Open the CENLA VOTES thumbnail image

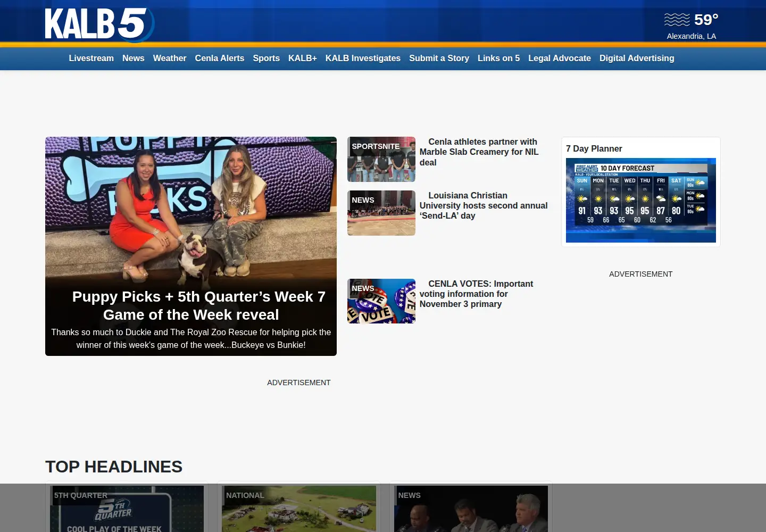(x=381, y=301)
